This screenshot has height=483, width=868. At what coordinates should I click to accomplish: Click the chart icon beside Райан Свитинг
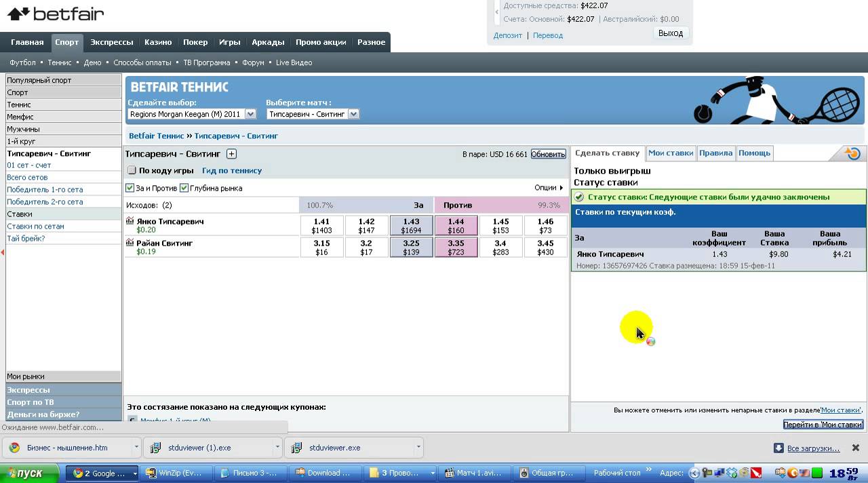point(130,242)
